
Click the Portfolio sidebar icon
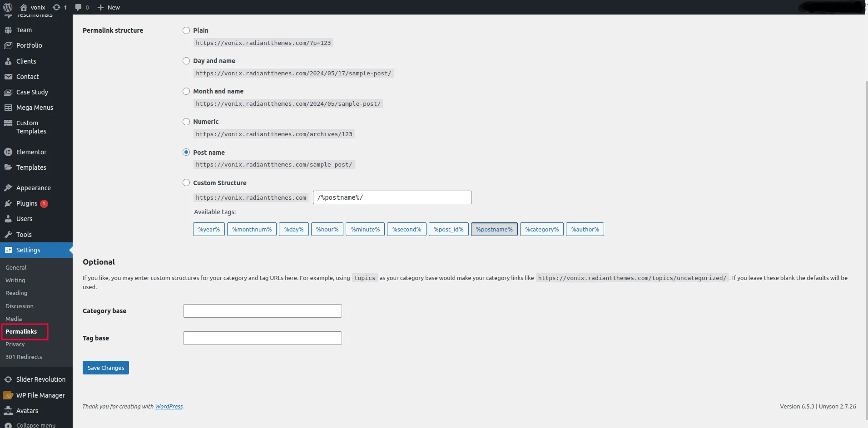(8, 45)
